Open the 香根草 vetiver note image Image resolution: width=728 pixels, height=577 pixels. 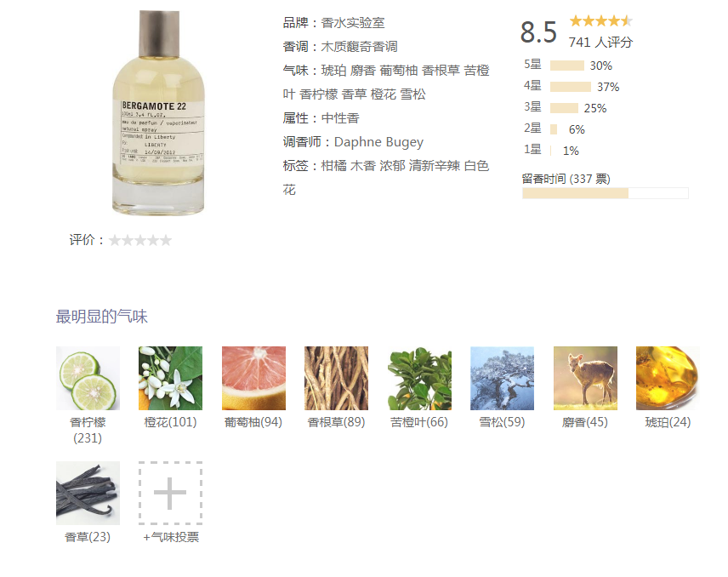(336, 378)
